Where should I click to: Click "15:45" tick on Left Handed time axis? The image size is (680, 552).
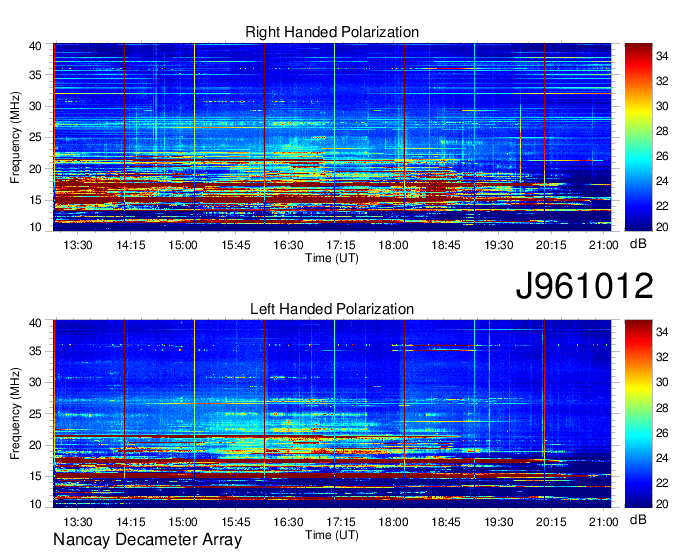point(235,522)
